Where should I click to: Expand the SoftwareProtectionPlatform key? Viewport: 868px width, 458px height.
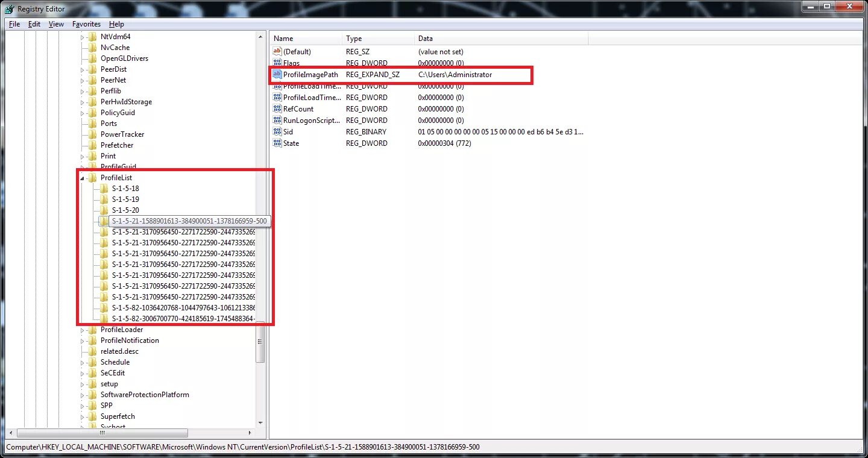(83, 395)
